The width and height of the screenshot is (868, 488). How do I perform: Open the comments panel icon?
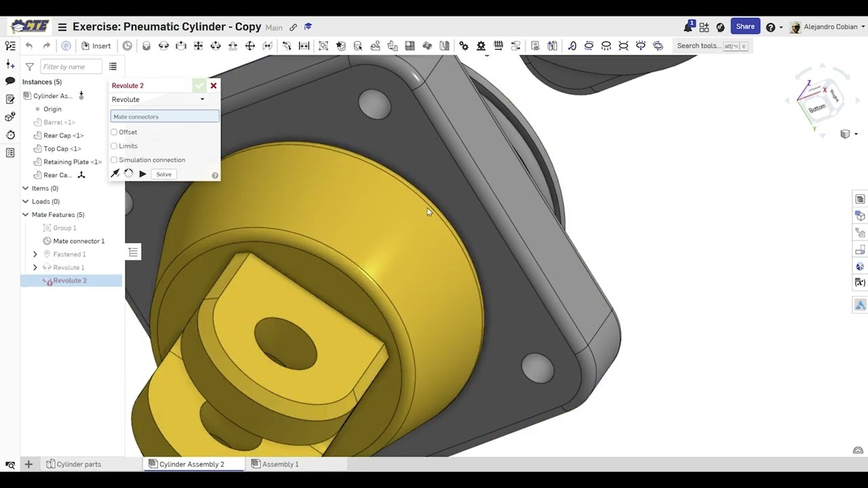[x=10, y=81]
